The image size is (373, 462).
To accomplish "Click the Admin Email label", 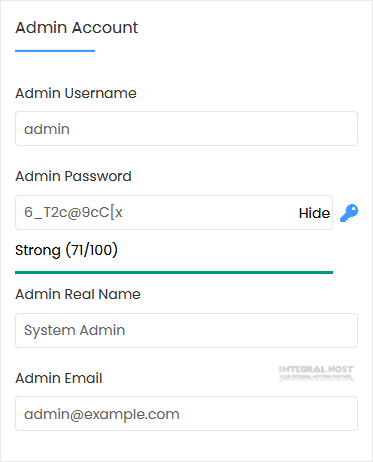I will pos(59,378).
